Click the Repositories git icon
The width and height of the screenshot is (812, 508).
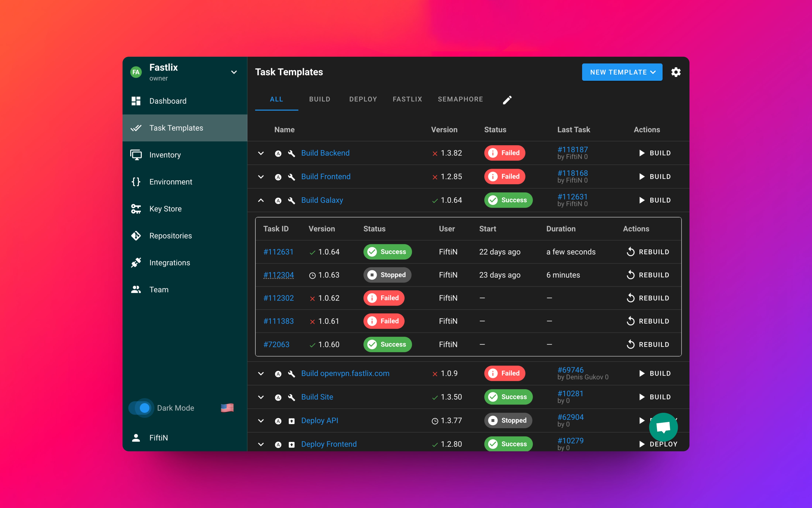click(x=136, y=236)
